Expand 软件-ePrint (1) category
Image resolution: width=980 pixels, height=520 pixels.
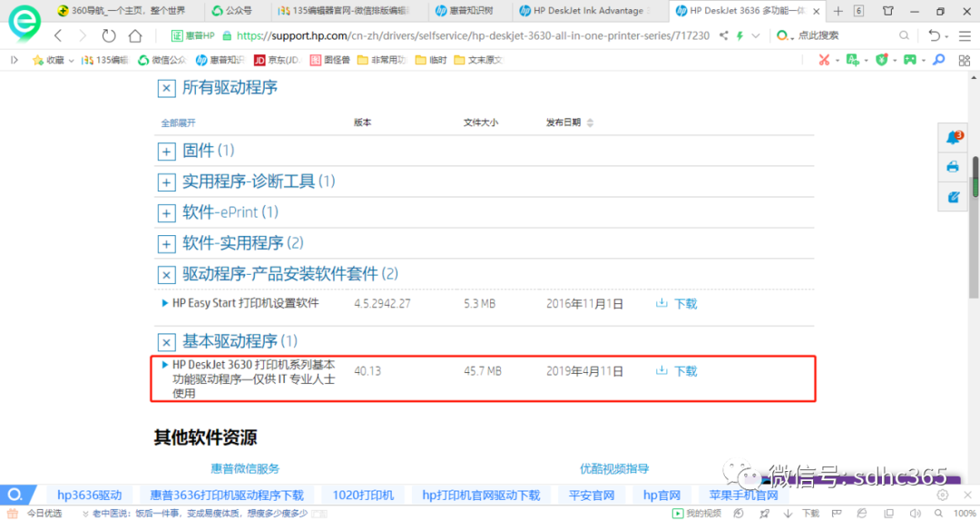tap(166, 213)
